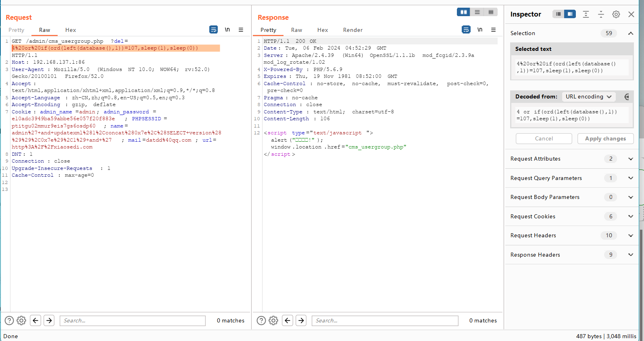Switch Request view to Raw tab
The image size is (644, 341).
[x=44, y=30]
